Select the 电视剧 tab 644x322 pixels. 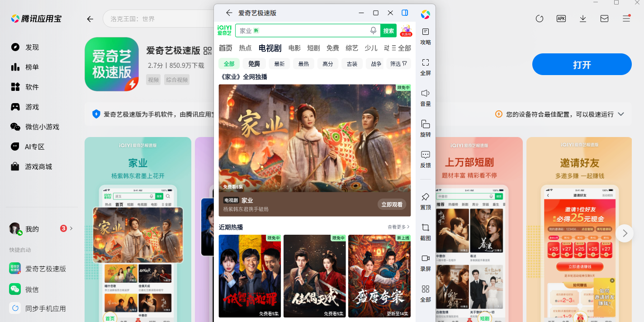click(x=270, y=48)
